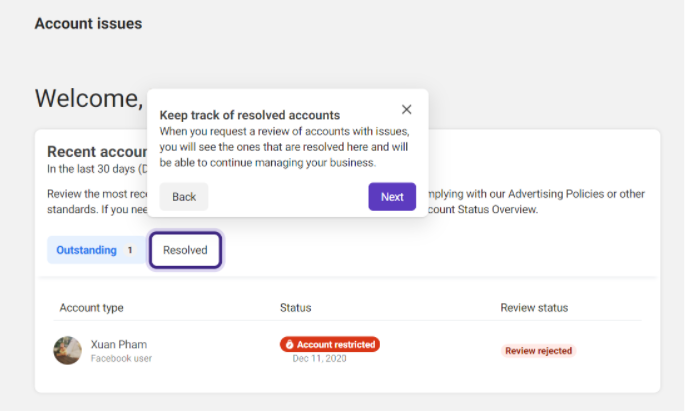The width and height of the screenshot is (685, 411).
Task: Close the resolved accounts tooltip
Action: [x=406, y=109]
